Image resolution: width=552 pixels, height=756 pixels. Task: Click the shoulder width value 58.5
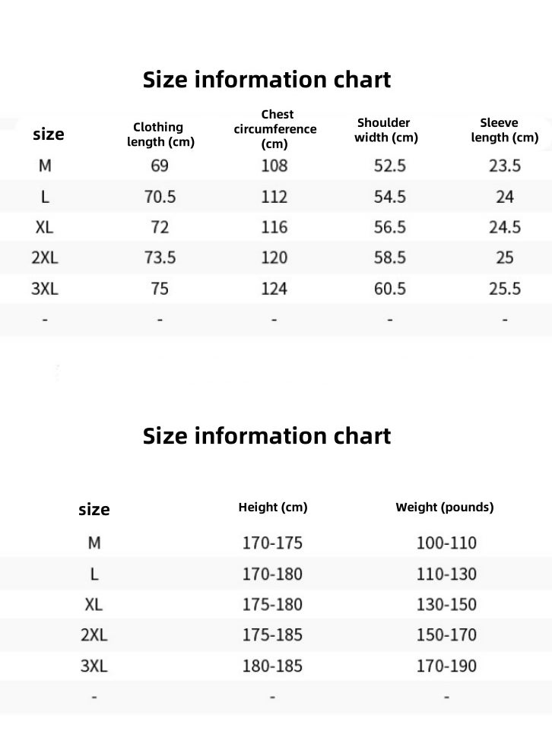pyautogui.click(x=390, y=258)
